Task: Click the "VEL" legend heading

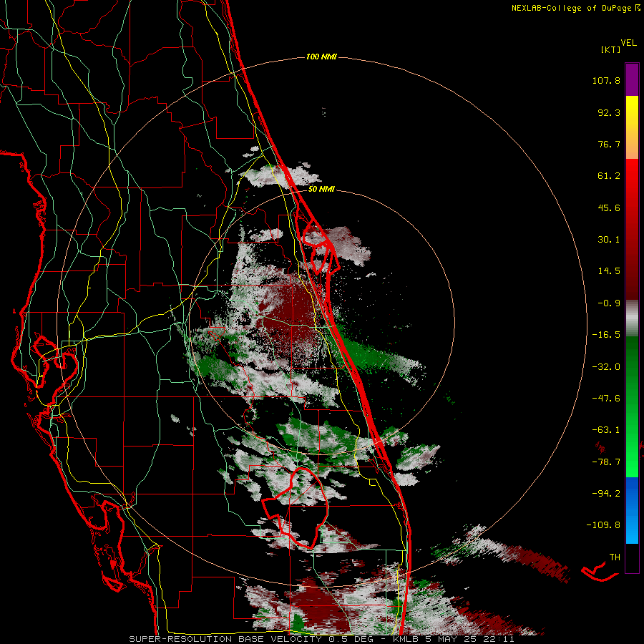Action: 628,42
